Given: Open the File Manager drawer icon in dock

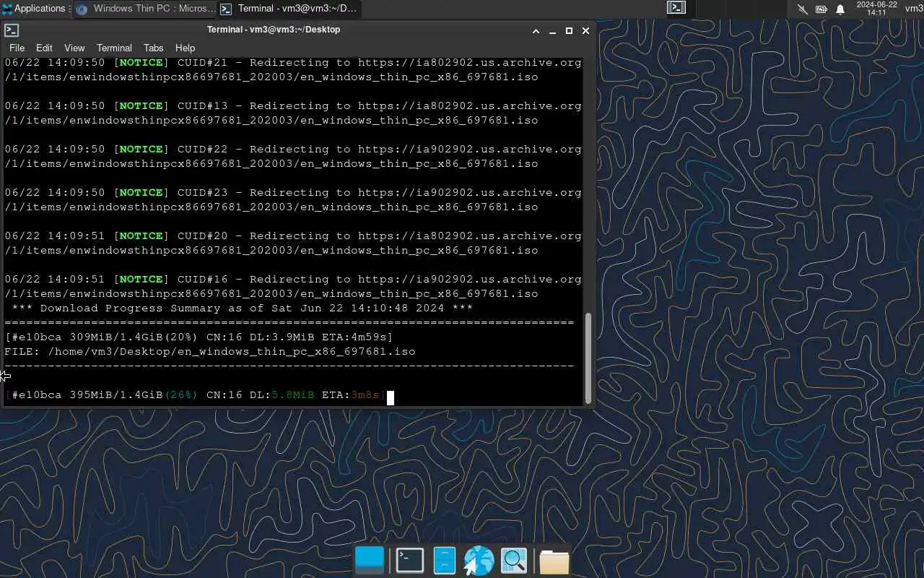Looking at the screenshot, I should click(444, 561).
